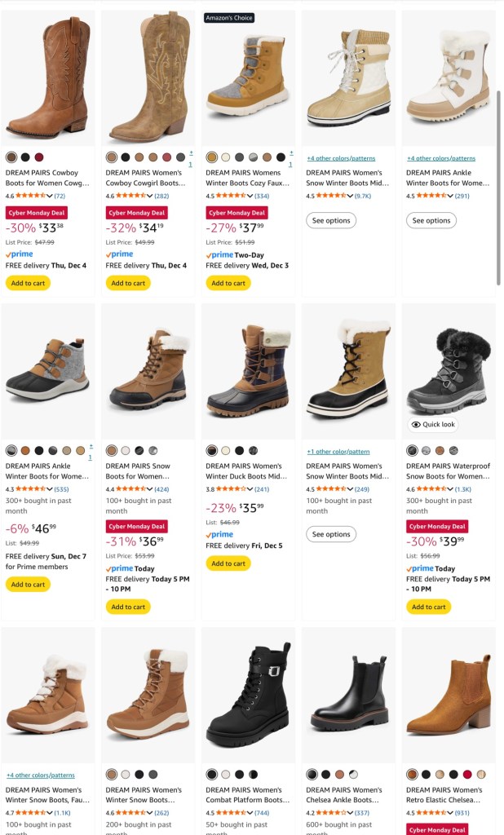This screenshot has height=835, width=504.
Task: Click "+4 other colors/patterns" under Winter Snow Boots, Fau…
Action: tap(41, 775)
